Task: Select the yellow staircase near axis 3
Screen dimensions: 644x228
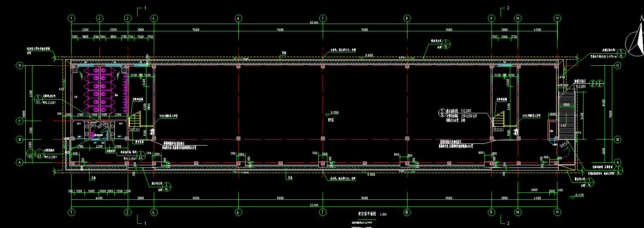Action: (x=135, y=120)
